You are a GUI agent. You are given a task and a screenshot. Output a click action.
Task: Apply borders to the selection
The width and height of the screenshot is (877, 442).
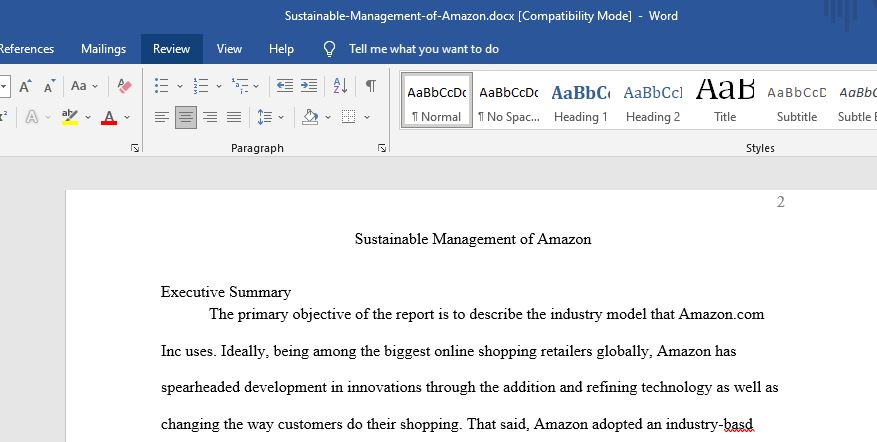click(348, 117)
